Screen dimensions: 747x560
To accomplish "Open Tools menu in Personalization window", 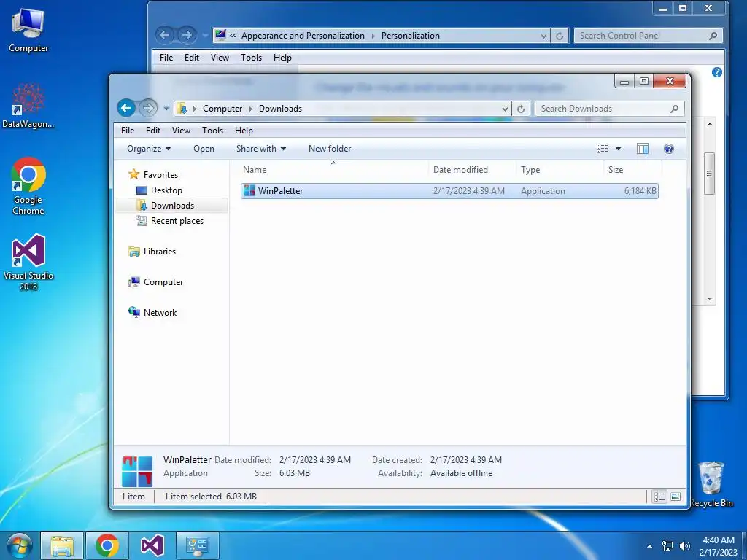I will [x=251, y=57].
